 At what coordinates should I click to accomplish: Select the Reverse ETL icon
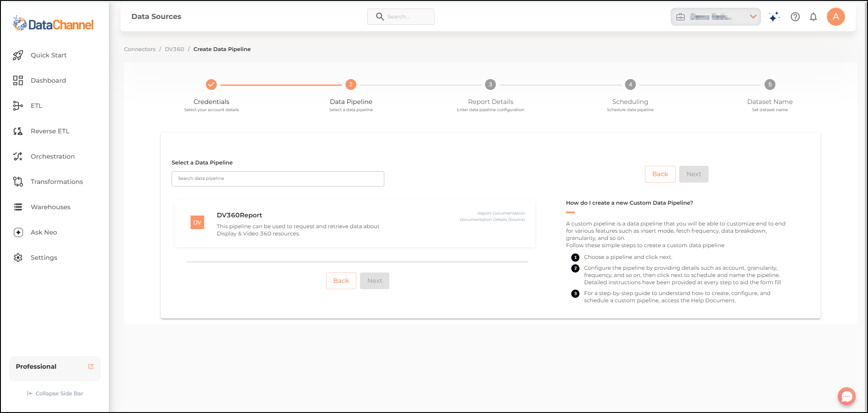pyautogui.click(x=18, y=131)
